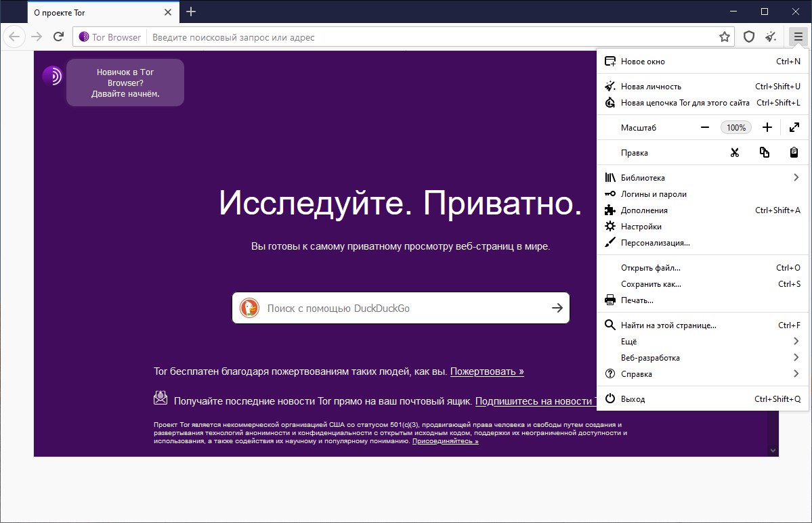Close the "О проекте Tor" tab
This screenshot has height=523, width=812.
pos(168,12)
